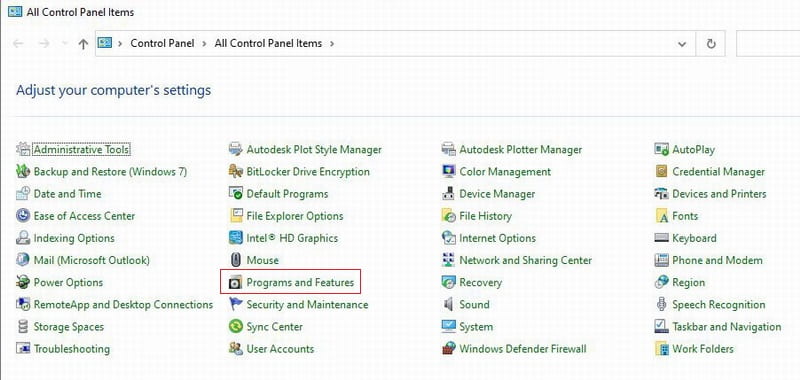Open the Intel HD Graphics icon

click(x=235, y=238)
